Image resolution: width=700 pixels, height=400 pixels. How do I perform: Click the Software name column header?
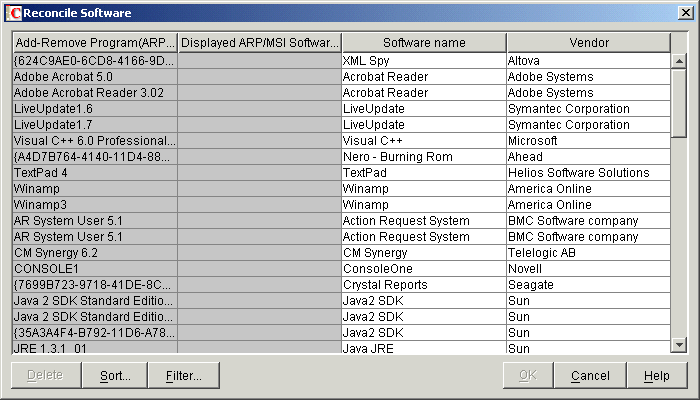point(424,43)
